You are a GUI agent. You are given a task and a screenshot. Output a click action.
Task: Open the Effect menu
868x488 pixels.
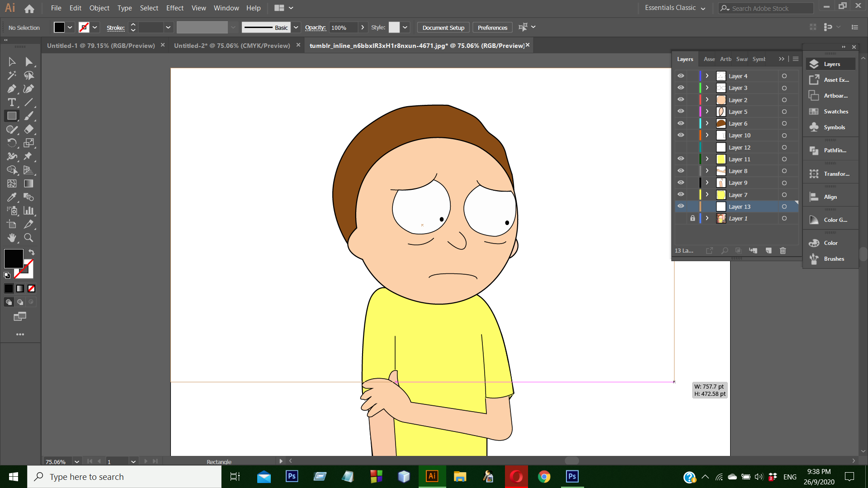[x=175, y=8]
